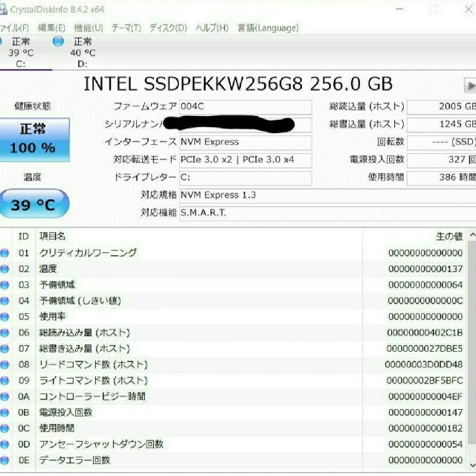Open the ディスク(D) menu
476x476 pixels.
tap(168, 28)
